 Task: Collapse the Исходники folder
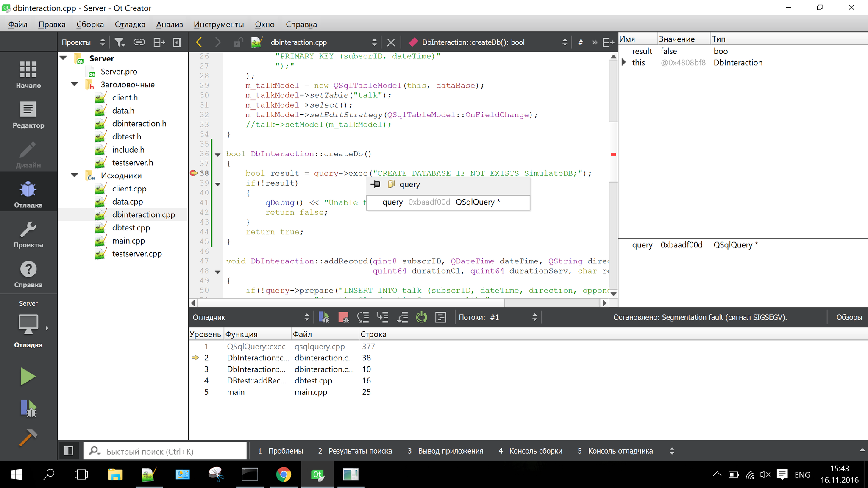75,175
